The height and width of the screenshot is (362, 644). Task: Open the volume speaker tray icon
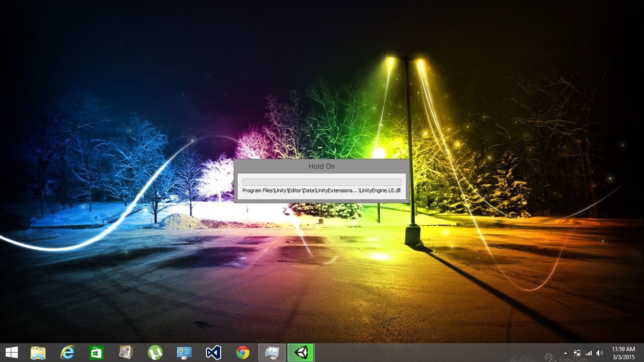(600, 353)
